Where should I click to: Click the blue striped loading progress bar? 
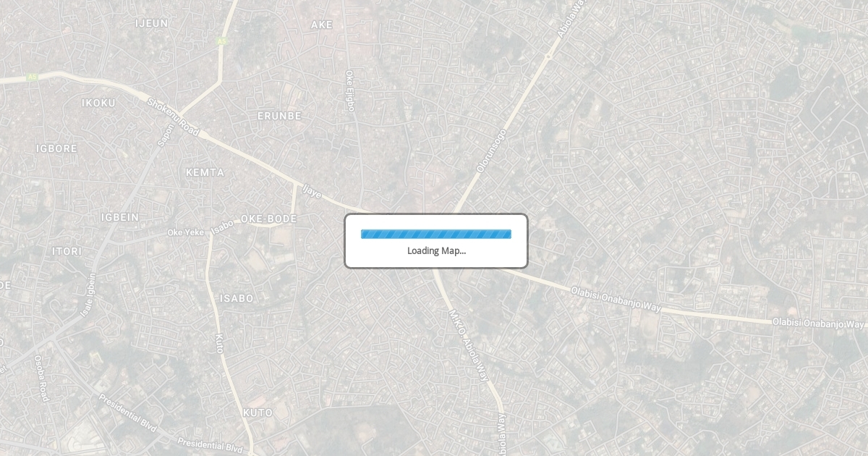tap(436, 234)
